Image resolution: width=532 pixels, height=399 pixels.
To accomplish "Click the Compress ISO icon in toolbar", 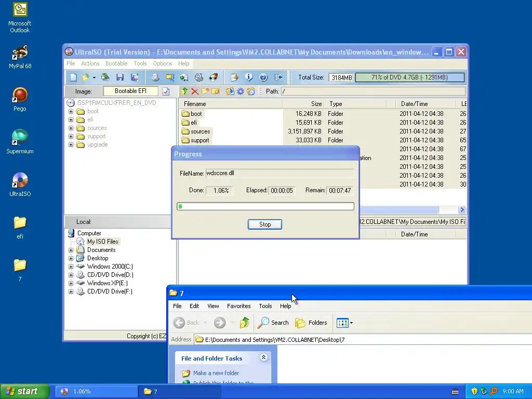I will pyautogui.click(x=199, y=77).
